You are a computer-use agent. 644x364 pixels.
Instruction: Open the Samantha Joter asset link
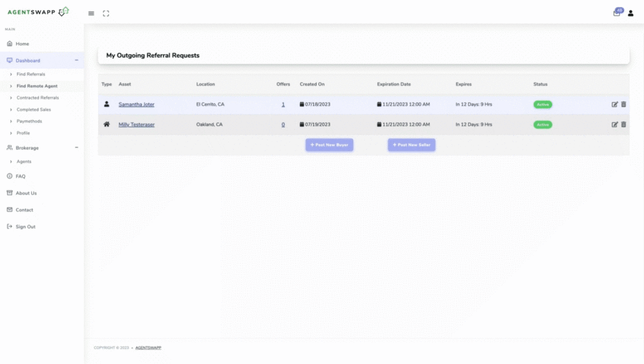pos(136,105)
